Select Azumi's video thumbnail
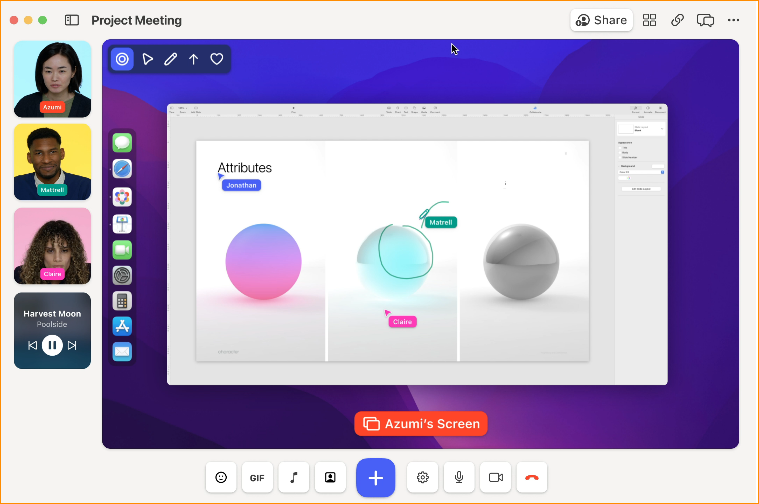 [x=52, y=79]
